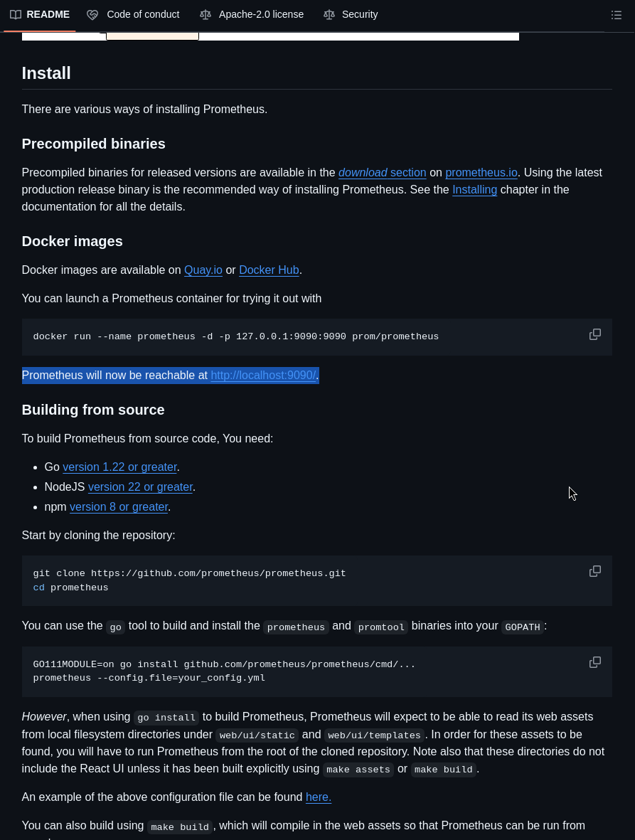The height and width of the screenshot is (840, 635).
Task: Click the README book icon
Action: point(16,15)
